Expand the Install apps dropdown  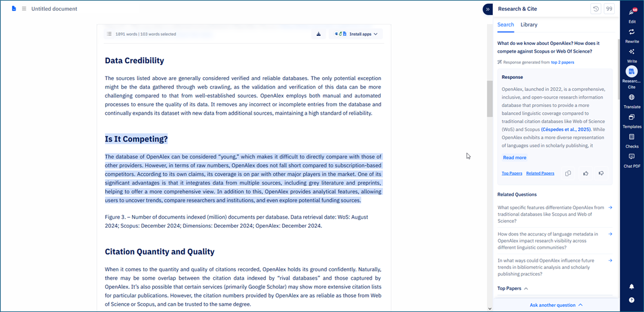355,34
